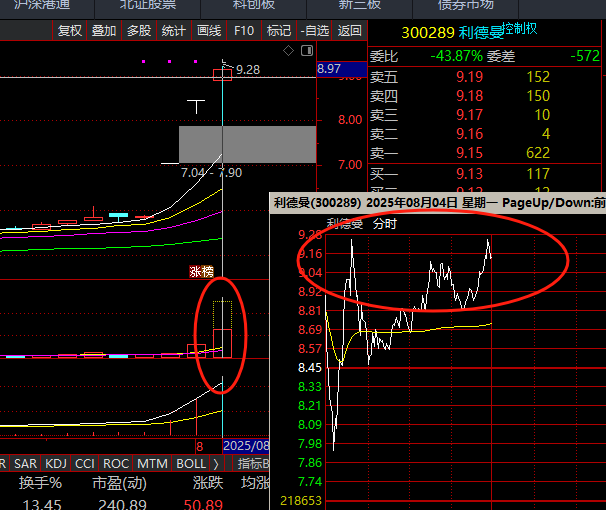Click the 市盈(动) column header

point(119,483)
